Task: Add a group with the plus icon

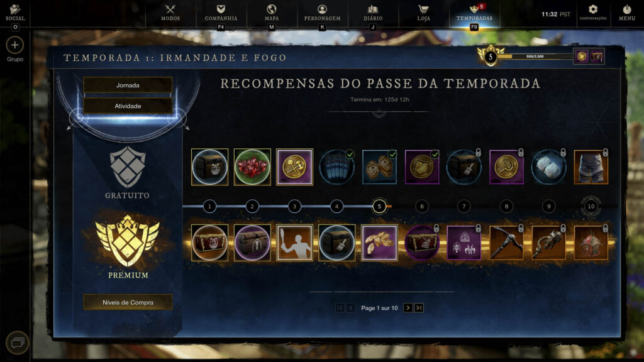Action: coord(15,45)
